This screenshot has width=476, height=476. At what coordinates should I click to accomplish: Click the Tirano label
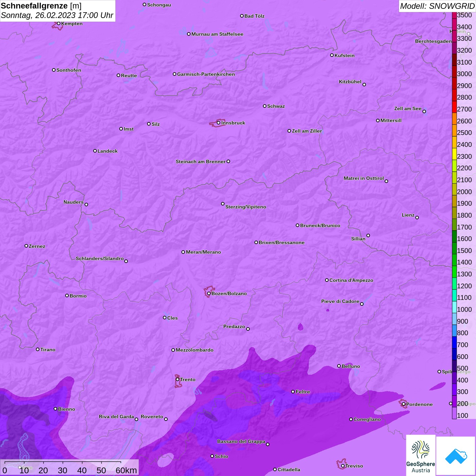[48, 350]
